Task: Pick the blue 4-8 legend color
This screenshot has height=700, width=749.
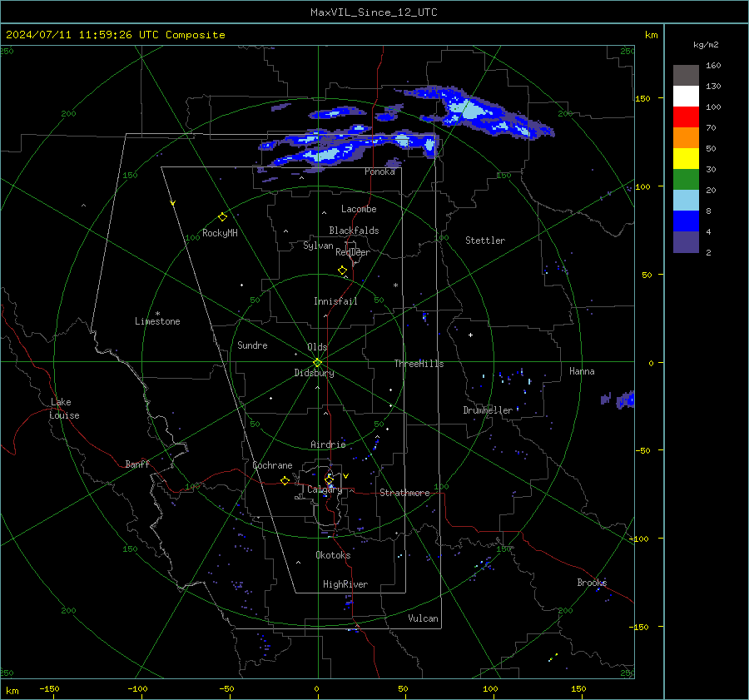Action: (686, 221)
